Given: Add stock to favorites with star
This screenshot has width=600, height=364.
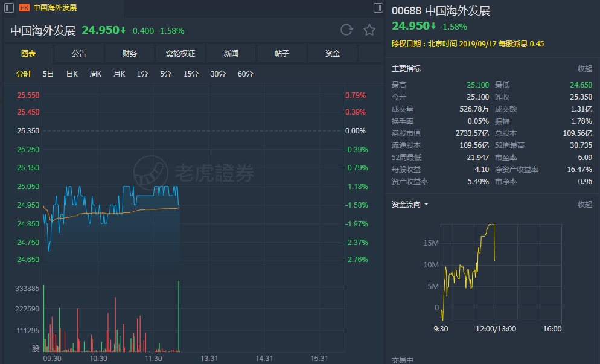Looking at the screenshot, I should tap(369, 30).
